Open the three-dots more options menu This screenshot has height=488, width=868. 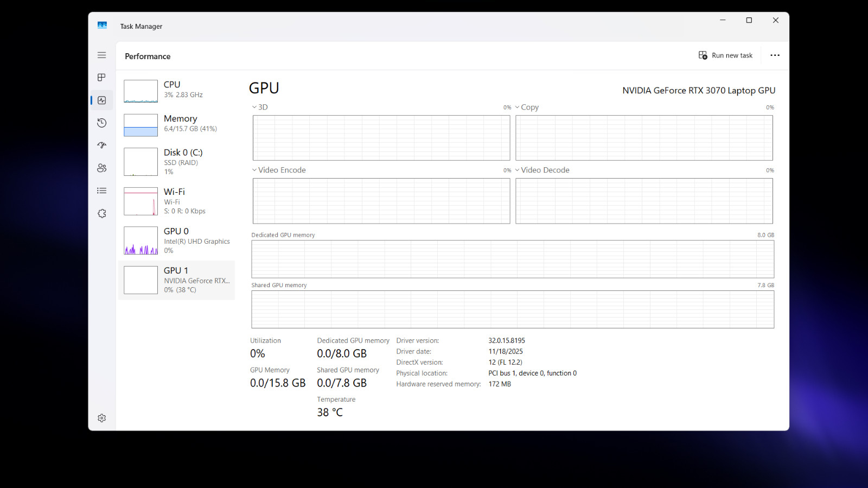pyautogui.click(x=775, y=55)
